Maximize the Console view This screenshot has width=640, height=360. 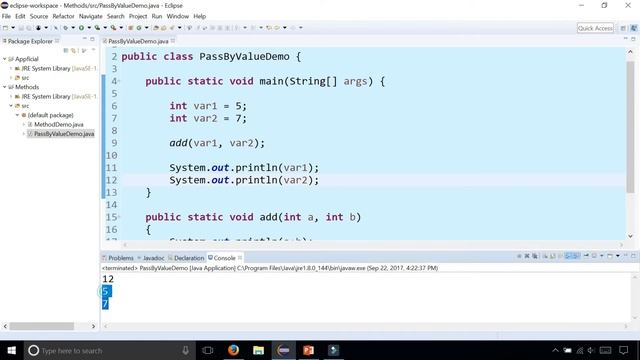633,256
